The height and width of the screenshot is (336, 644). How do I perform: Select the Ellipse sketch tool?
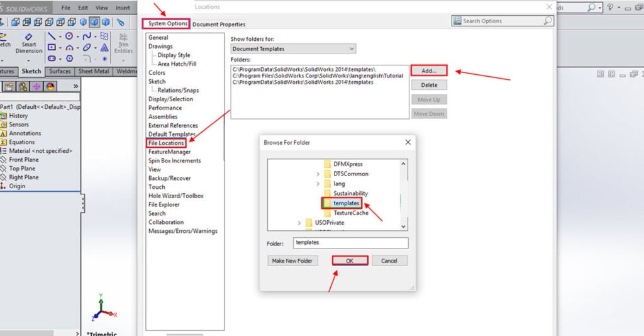coord(87,47)
